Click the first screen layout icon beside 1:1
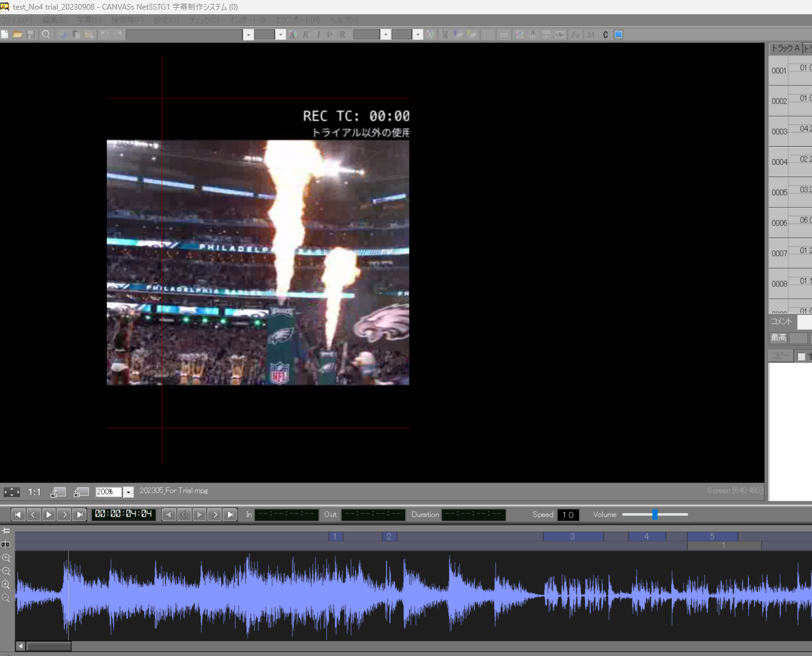812x656 pixels. coord(58,492)
